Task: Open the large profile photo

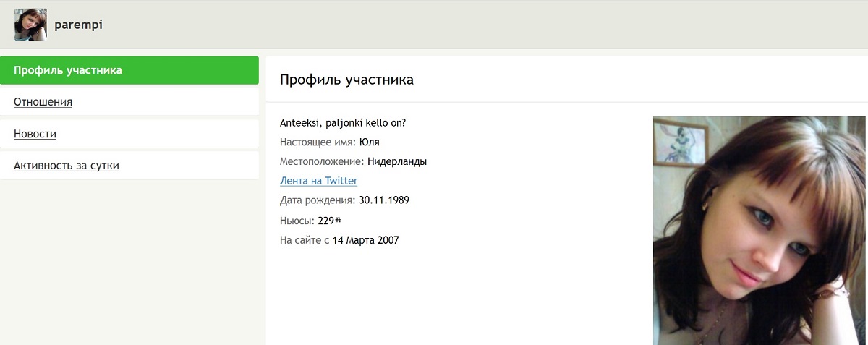Action: pos(759,230)
